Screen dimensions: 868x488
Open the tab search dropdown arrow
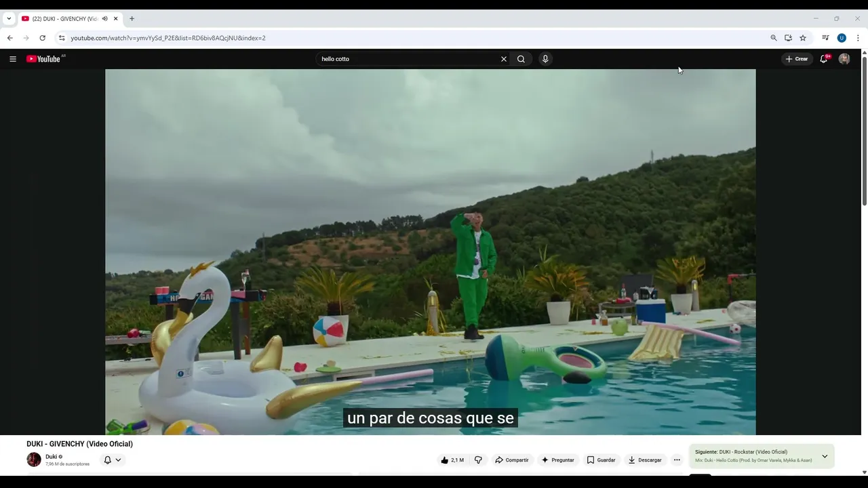[x=9, y=18]
